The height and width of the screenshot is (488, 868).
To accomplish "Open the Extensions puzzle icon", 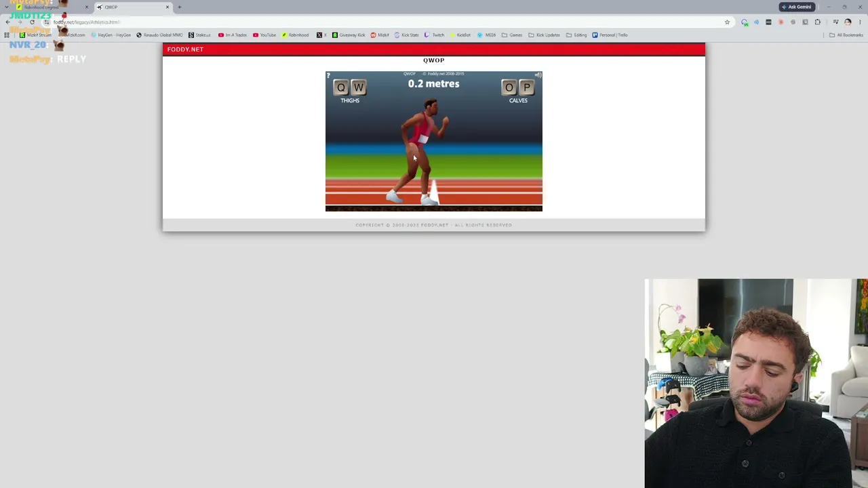I will click(817, 22).
